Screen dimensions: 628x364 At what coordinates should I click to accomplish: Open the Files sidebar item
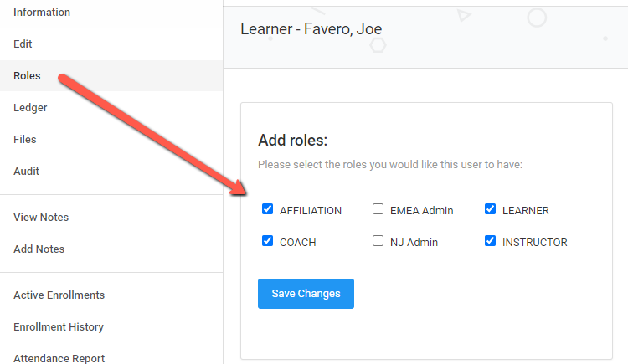click(25, 140)
